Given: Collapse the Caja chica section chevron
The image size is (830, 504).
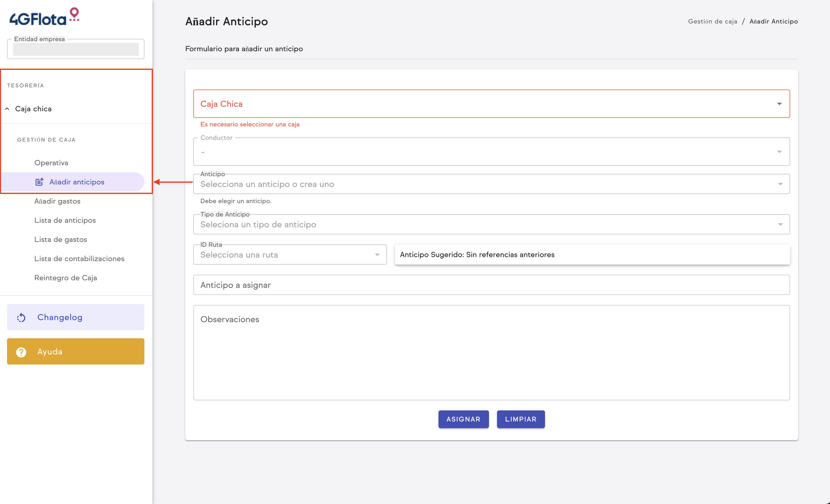Looking at the screenshot, I should point(7,109).
